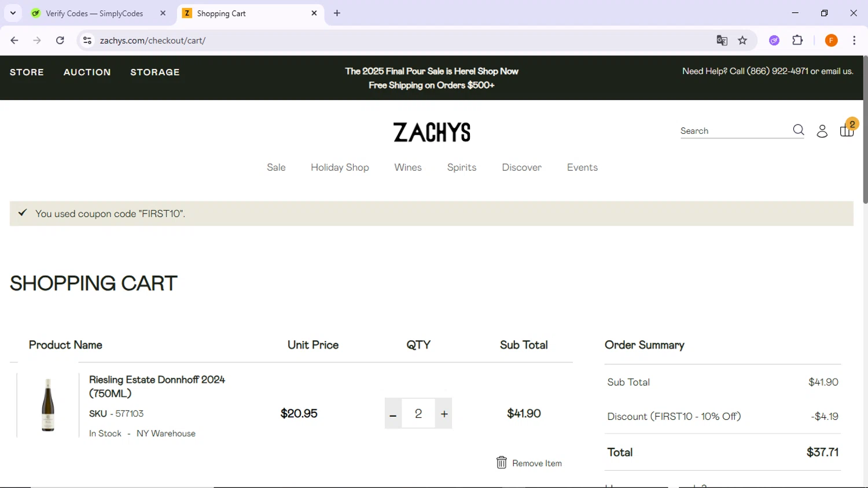Viewport: 868px width, 488px height.
Task: Go back to previous page
Action: pyautogui.click(x=14, y=41)
